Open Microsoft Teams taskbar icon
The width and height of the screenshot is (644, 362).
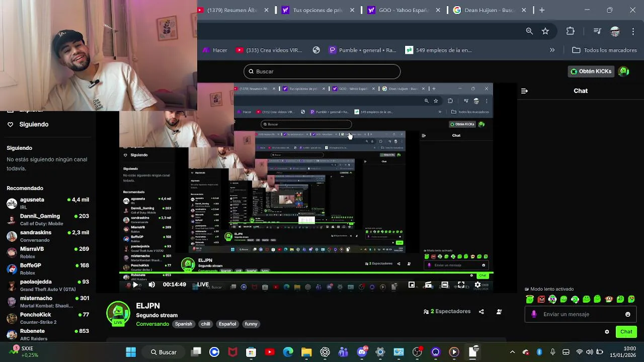tap(343, 352)
